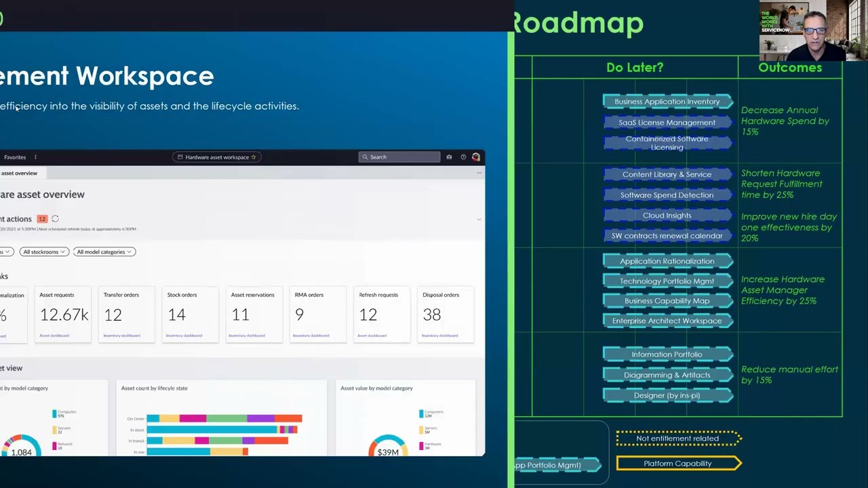Screen dimensions: 868x488
Task: Click SW contracts renewal calendar roadmap item
Action: [x=667, y=236]
